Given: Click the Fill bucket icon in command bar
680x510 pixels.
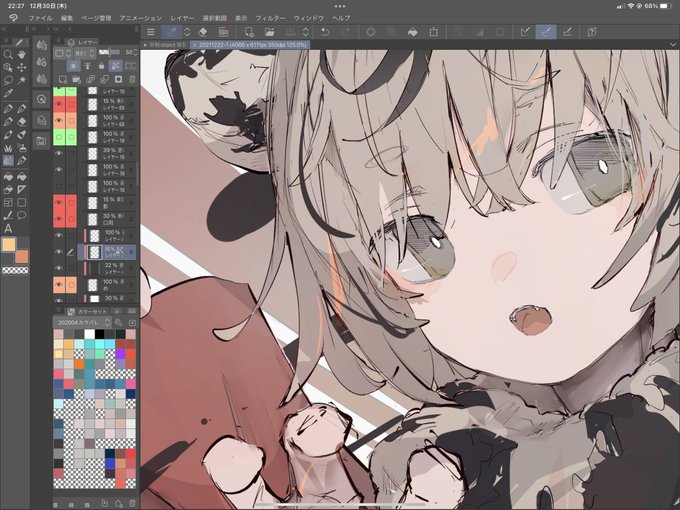Looking at the screenshot, I should [412, 32].
